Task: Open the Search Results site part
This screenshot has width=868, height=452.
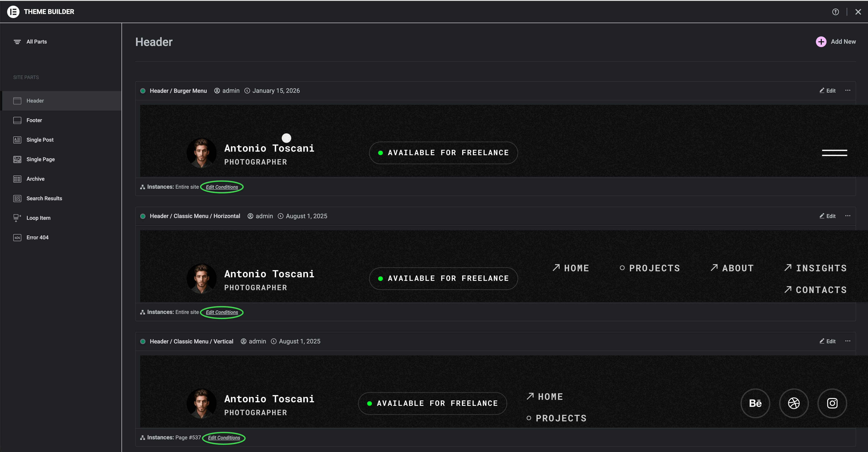Action: pyautogui.click(x=44, y=199)
